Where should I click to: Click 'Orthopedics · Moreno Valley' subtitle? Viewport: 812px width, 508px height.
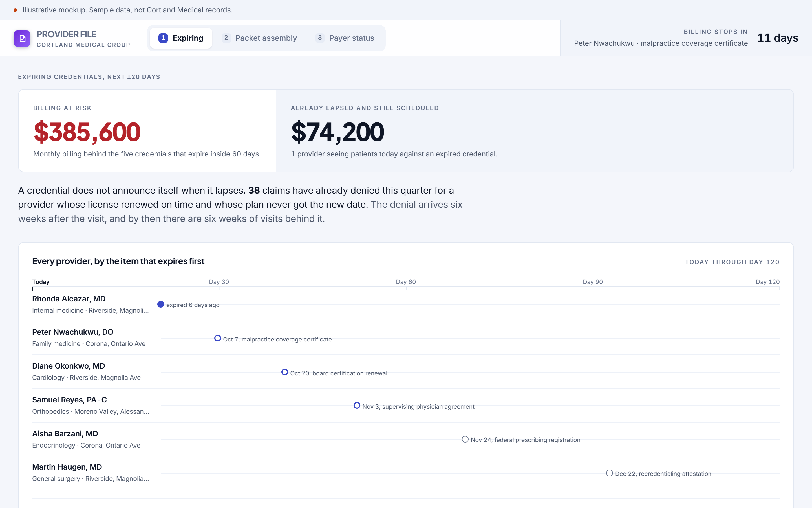click(91, 411)
